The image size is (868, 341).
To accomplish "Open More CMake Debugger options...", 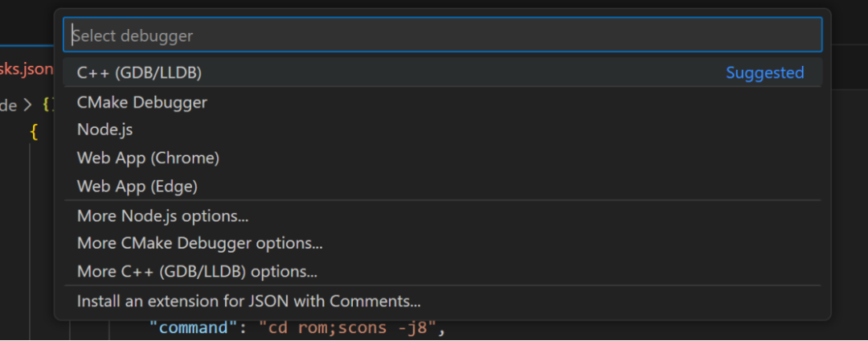I will pos(442,243).
